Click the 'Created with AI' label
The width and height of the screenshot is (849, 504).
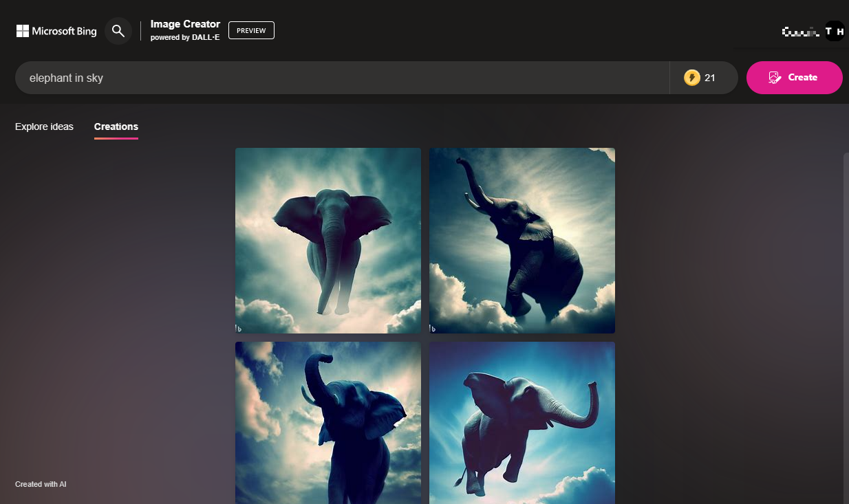pyautogui.click(x=41, y=484)
